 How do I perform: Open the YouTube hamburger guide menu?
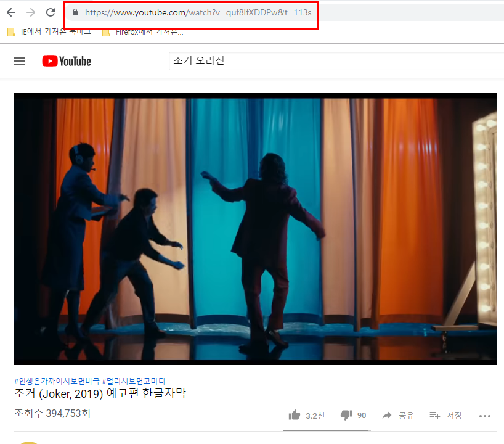20,61
